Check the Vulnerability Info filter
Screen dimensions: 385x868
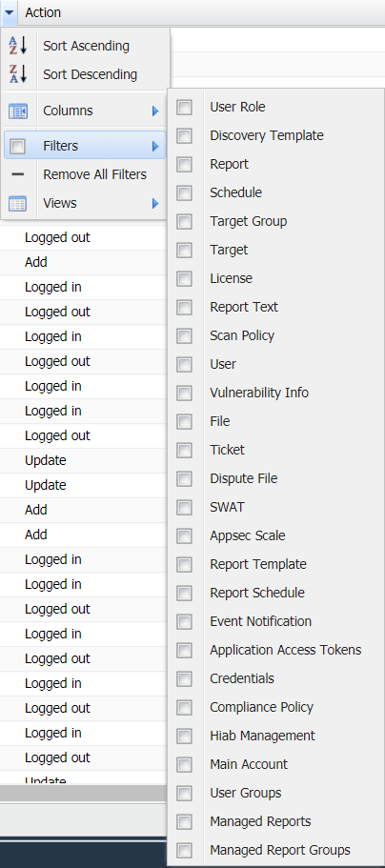(x=185, y=394)
